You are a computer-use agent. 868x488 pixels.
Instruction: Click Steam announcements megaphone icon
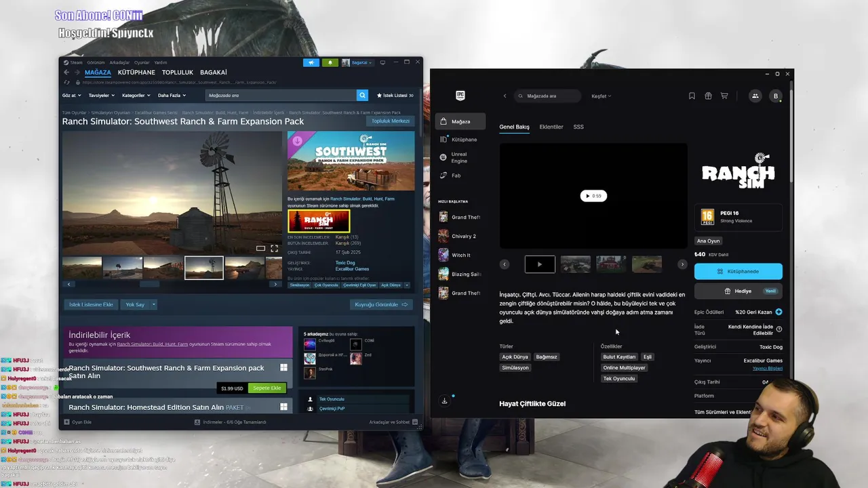(x=311, y=62)
